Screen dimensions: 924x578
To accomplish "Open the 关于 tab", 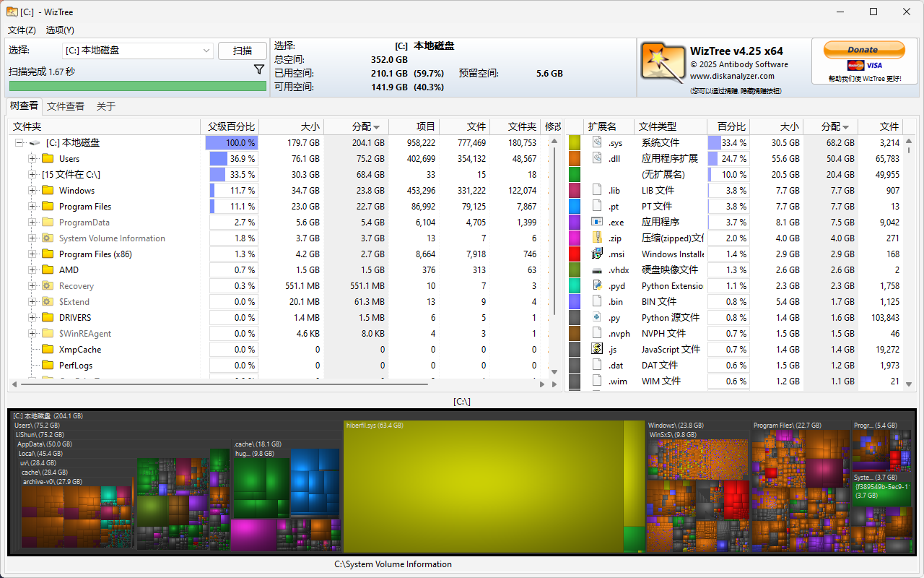I will [x=106, y=106].
